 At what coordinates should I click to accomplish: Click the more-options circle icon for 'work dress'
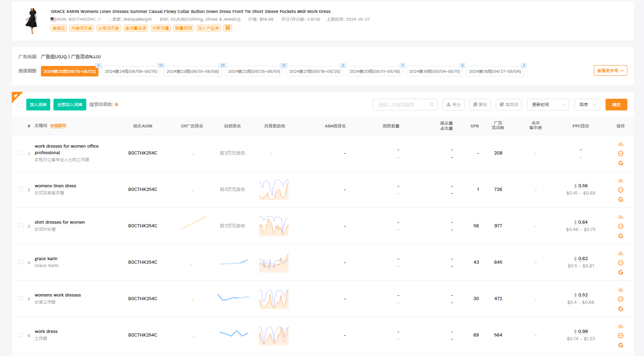point(621,335)
